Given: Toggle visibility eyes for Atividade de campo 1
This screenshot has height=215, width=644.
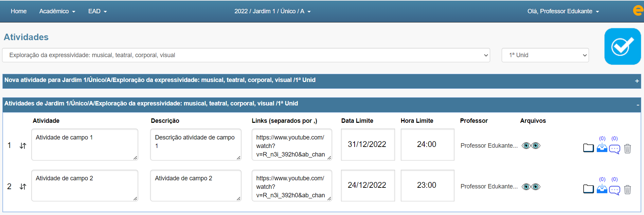Looking at the screenshot, I should [x=531, y=146].
